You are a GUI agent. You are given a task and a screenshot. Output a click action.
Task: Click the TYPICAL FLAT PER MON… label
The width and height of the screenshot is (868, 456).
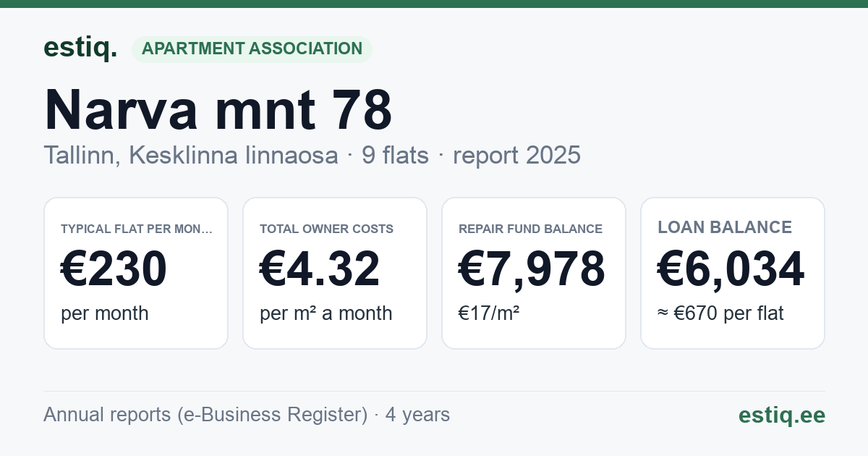pyautogui.click(x=137, y=229)
